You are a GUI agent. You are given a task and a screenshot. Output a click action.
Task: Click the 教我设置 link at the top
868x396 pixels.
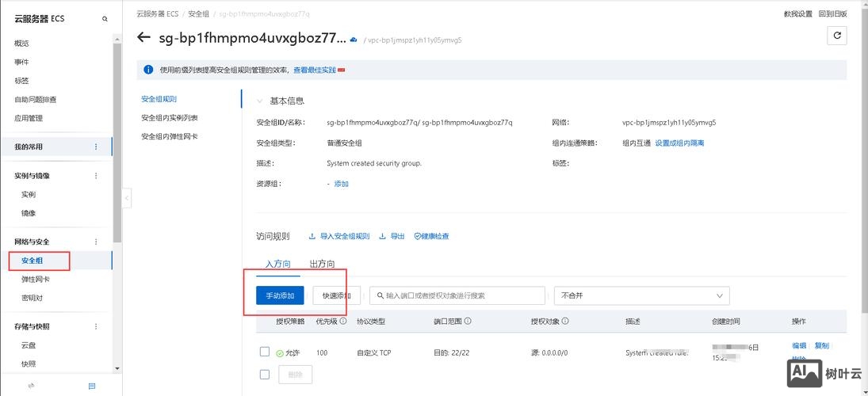797,13
